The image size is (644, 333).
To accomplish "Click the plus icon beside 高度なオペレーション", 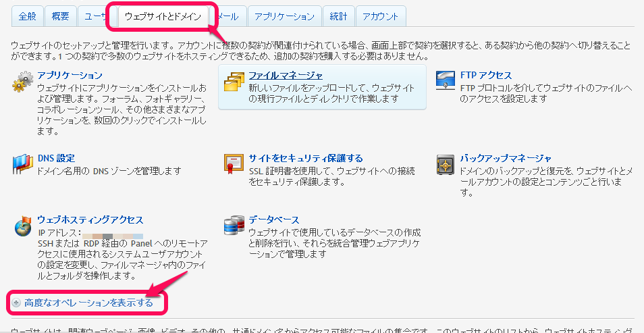I will (16, 303).
